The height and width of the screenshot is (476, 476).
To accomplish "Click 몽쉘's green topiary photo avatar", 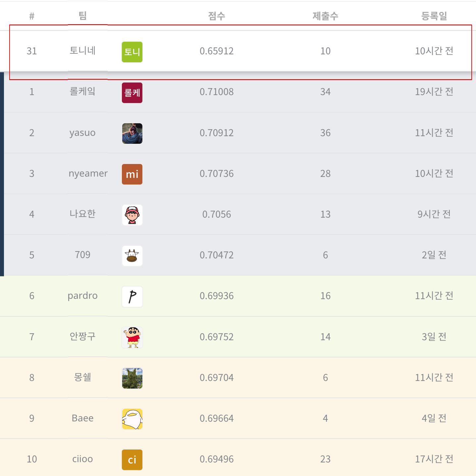I will pyautogui.click(x=132, y=378).
